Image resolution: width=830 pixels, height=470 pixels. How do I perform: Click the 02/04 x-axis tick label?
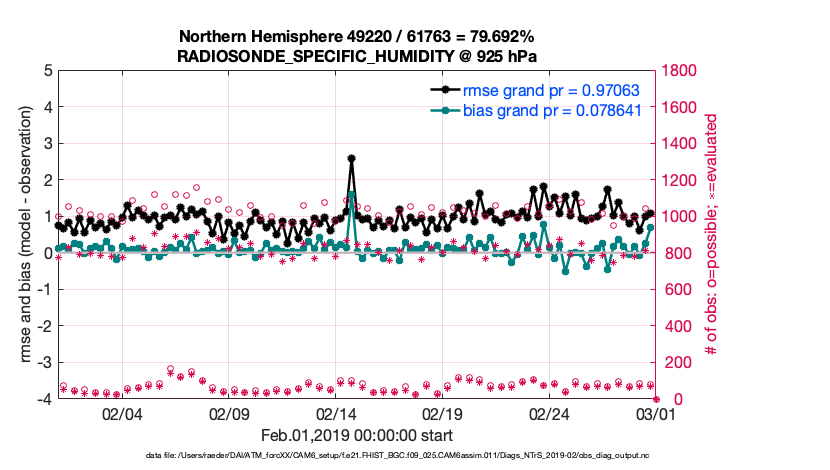pyautogui.click(x=122, y=414)
